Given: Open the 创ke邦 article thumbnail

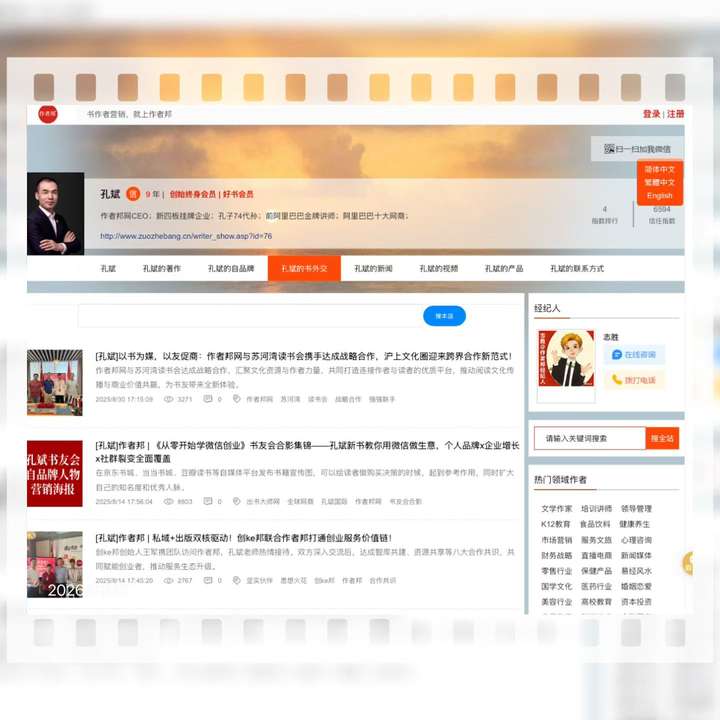Looking at the screenshot, I should pos(55,564).
